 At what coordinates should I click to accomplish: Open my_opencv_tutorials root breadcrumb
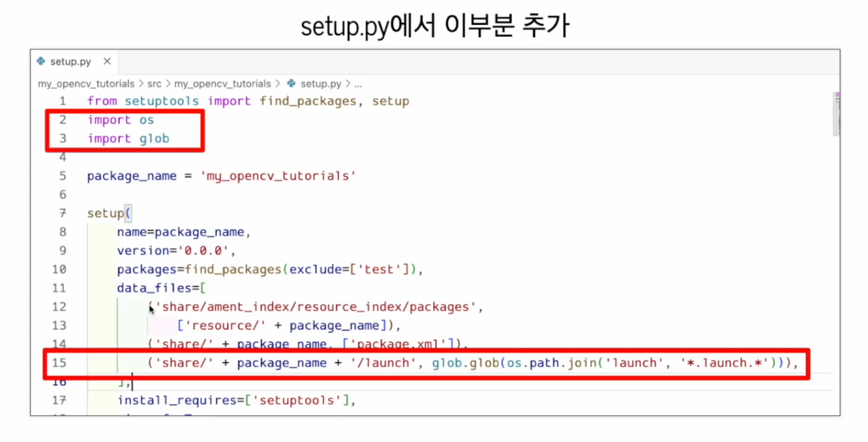tap(86, 84)
